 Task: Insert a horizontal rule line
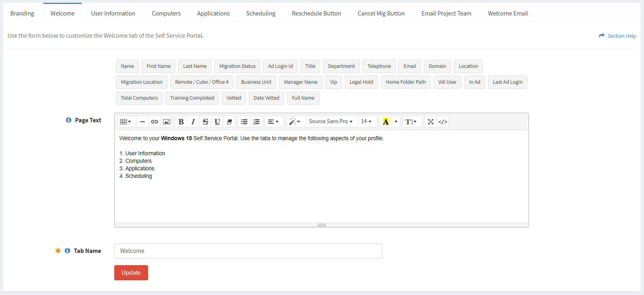[x=142, y=121]
